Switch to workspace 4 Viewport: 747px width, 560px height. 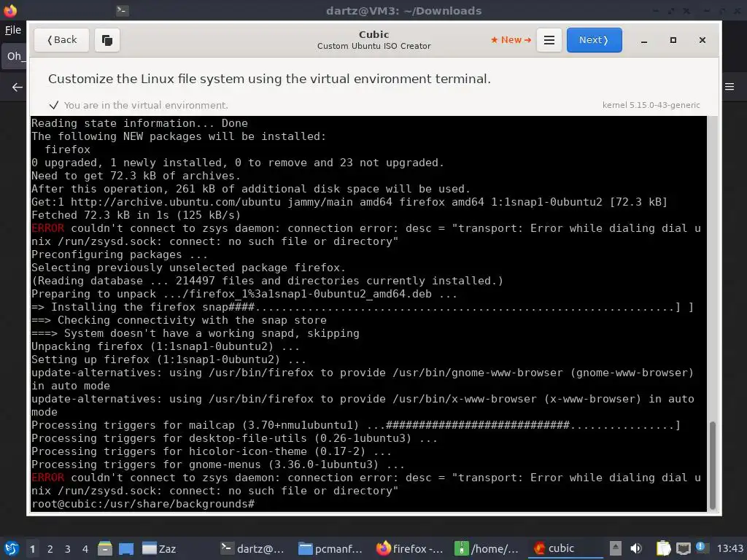click(85, 549)
